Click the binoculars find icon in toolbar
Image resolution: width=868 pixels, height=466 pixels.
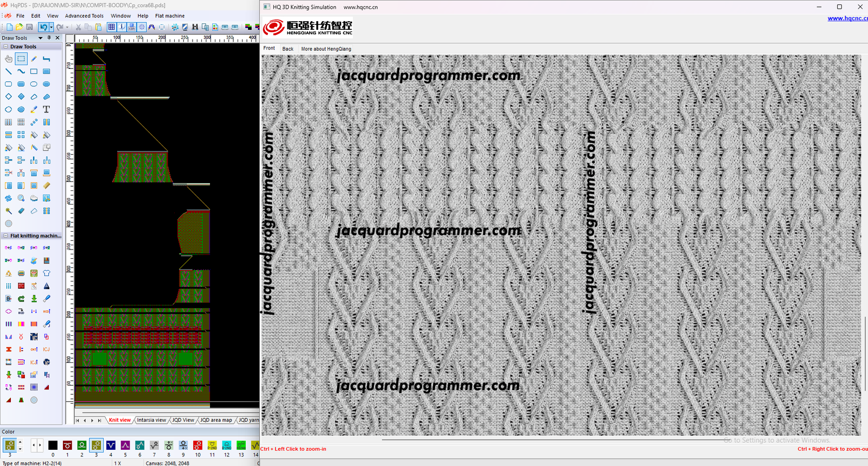tap(195, 27)
